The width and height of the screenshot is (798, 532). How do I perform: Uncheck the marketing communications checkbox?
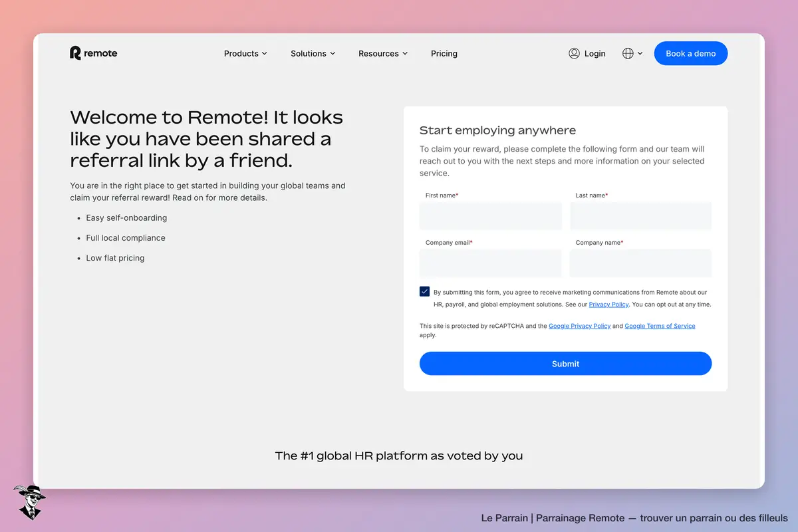(425, 292)
